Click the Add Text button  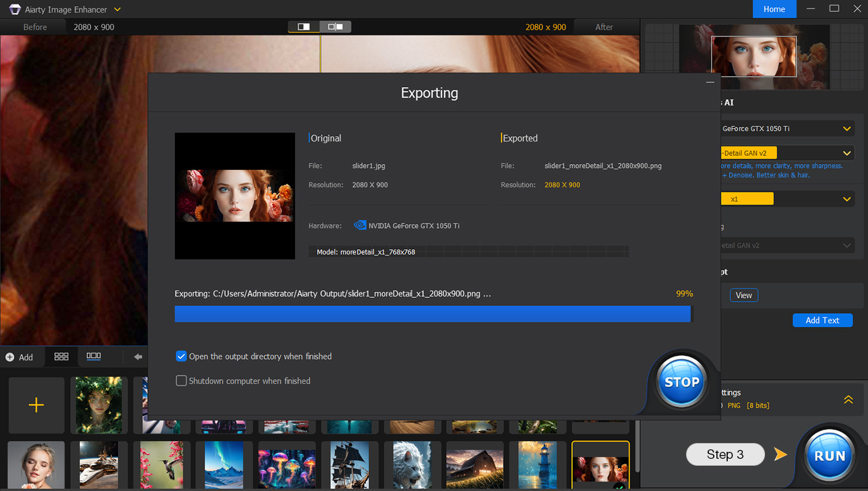tap(823, 320)
